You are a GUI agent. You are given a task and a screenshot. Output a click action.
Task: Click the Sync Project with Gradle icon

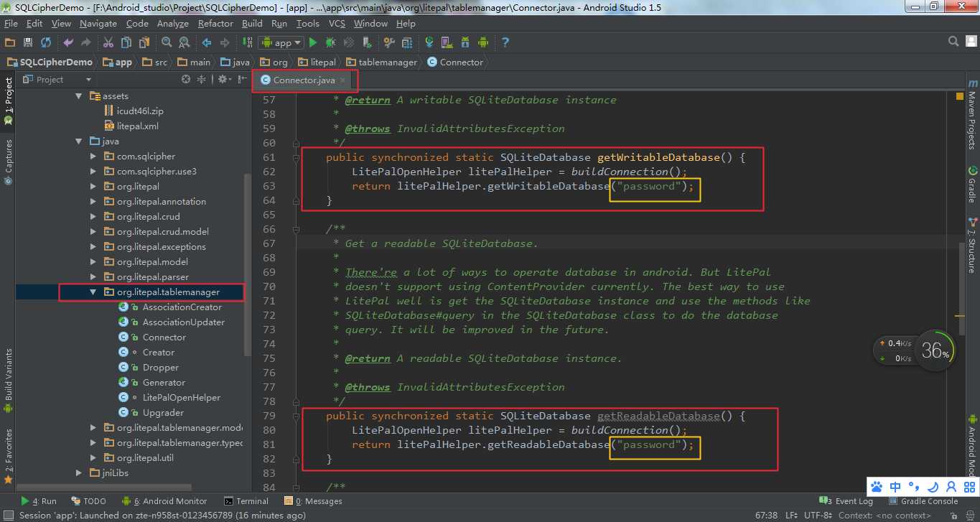tap(429, 43)
